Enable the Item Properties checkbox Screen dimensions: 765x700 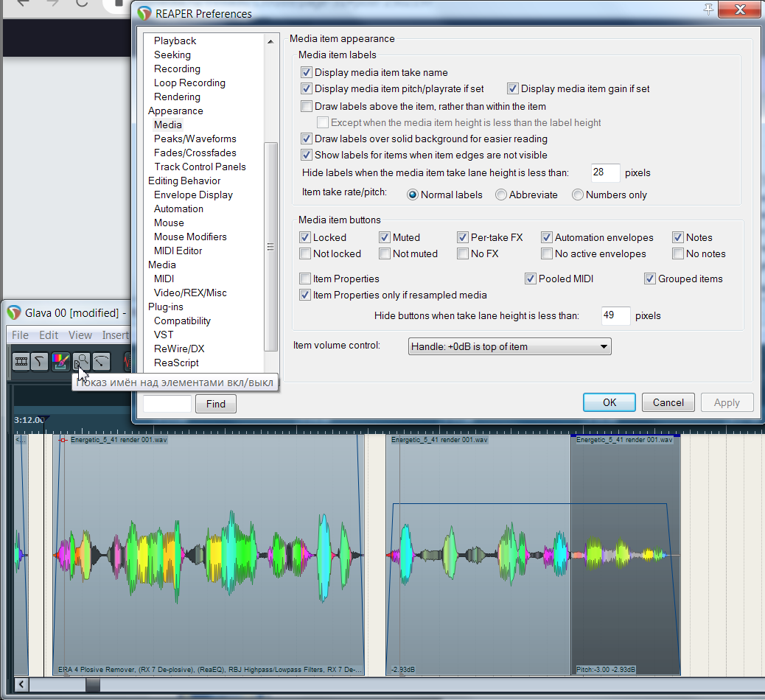(305, 279)
